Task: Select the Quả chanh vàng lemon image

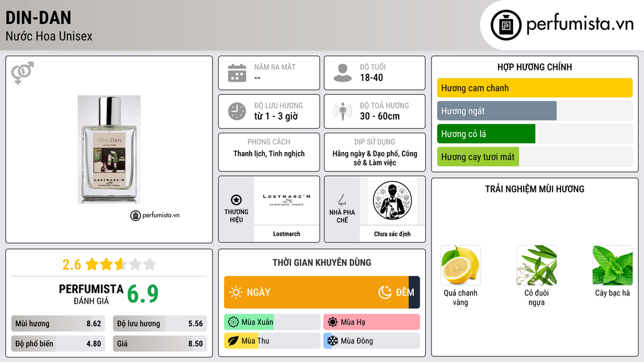Action: [460, 266]
